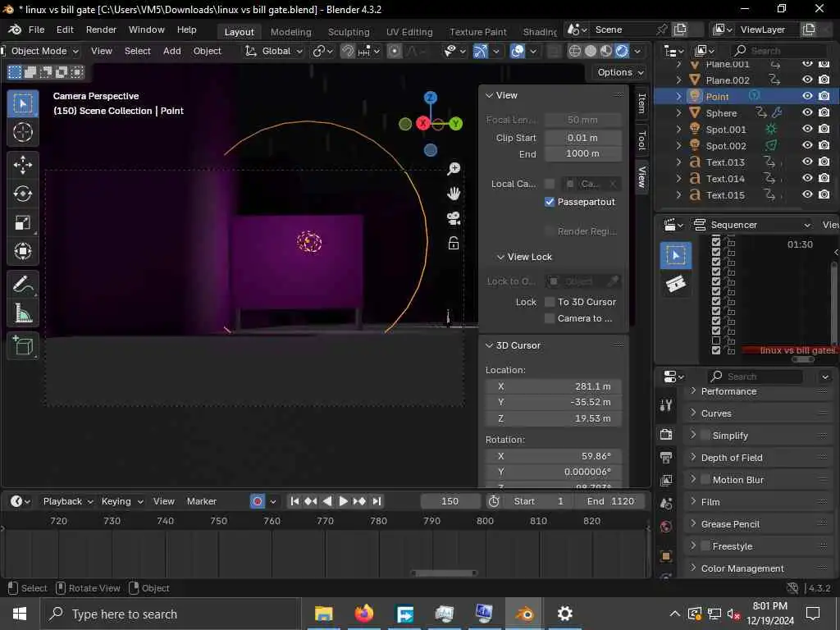
Task: Enable Lock To 3D Cursor checkbox
Action: pyautogui.click(x=549, y=302)
